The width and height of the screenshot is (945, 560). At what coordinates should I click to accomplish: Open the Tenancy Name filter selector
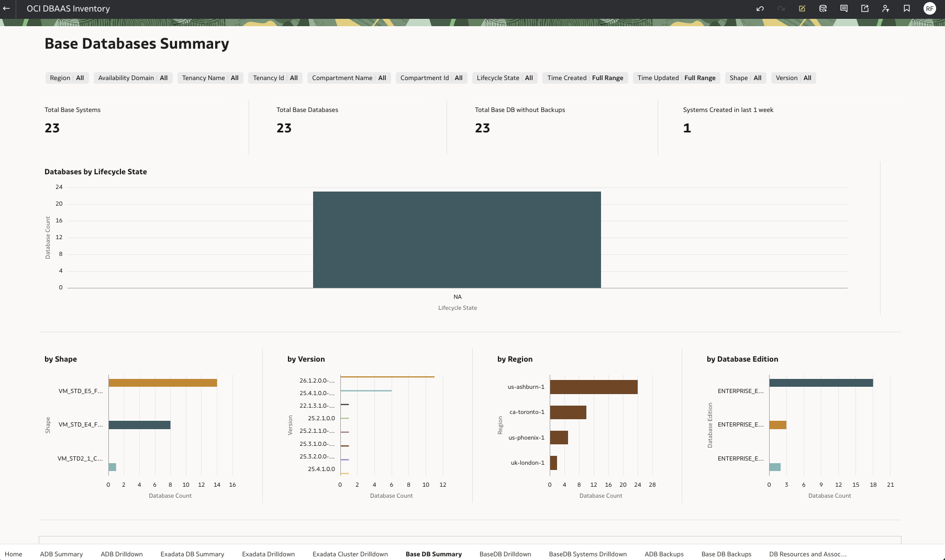point(210,77)
